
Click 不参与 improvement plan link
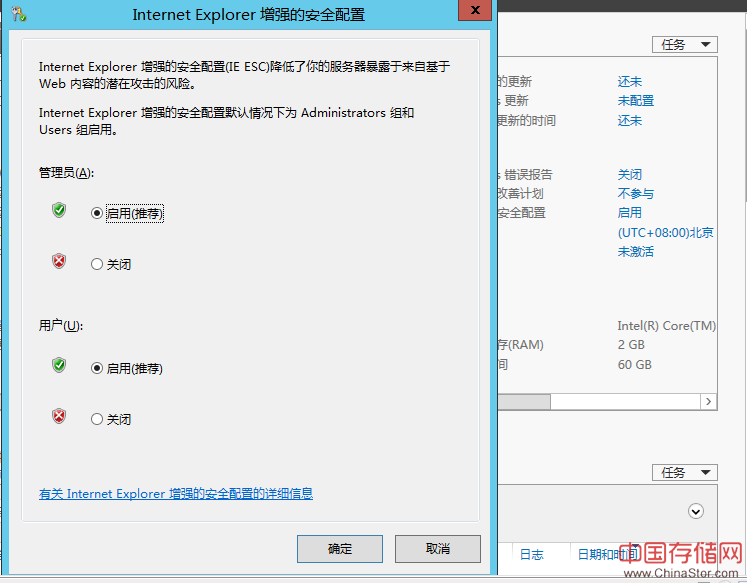pyautogui.click(x=636, y=194)
